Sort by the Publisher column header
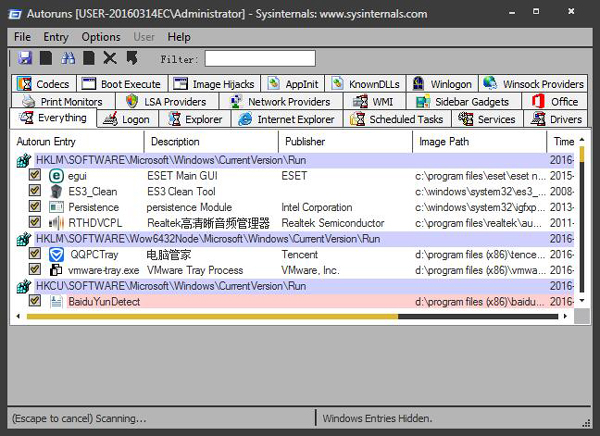 [346, 142]
